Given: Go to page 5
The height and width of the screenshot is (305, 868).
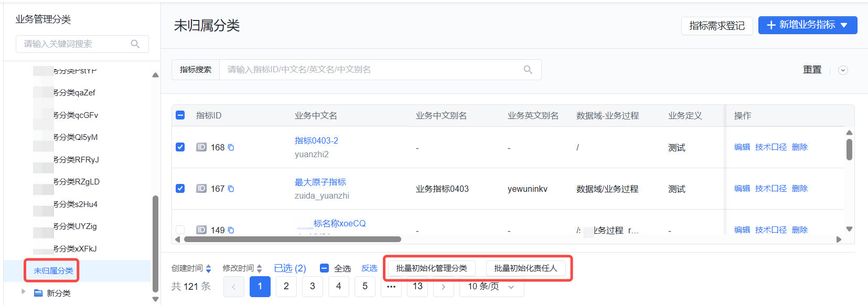Looking at the screenshot, I should [x=365, y=287].
